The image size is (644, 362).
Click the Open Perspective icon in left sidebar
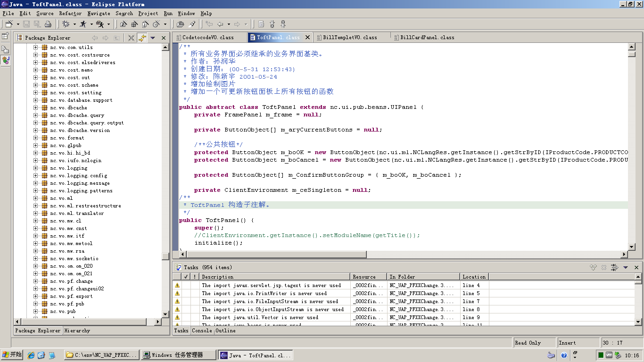pos(5,36)
